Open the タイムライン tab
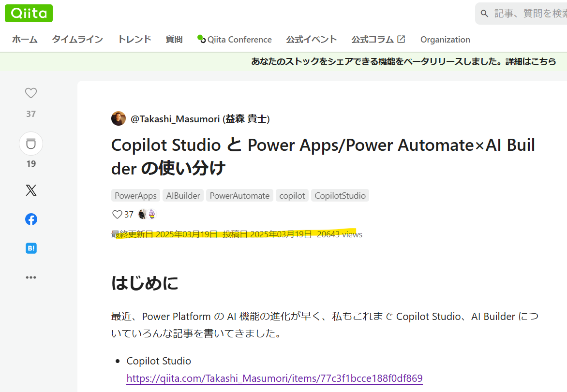 (x=77, y=39)
